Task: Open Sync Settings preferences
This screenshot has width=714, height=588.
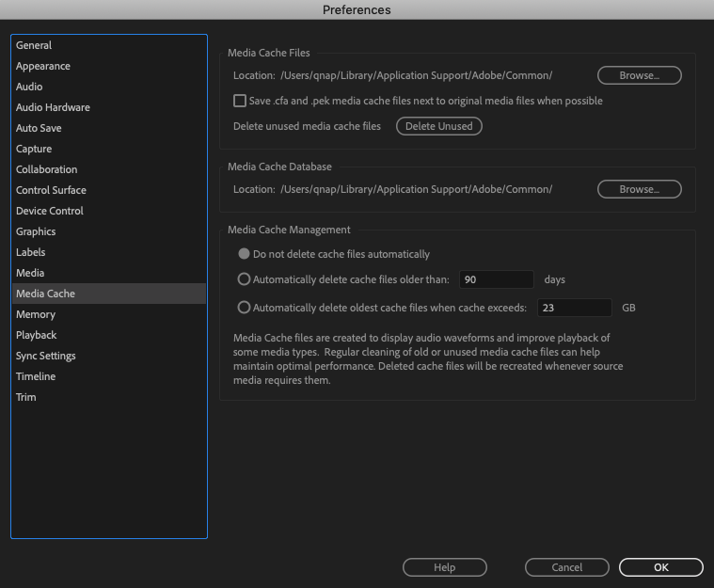Action: click(109, 356)
